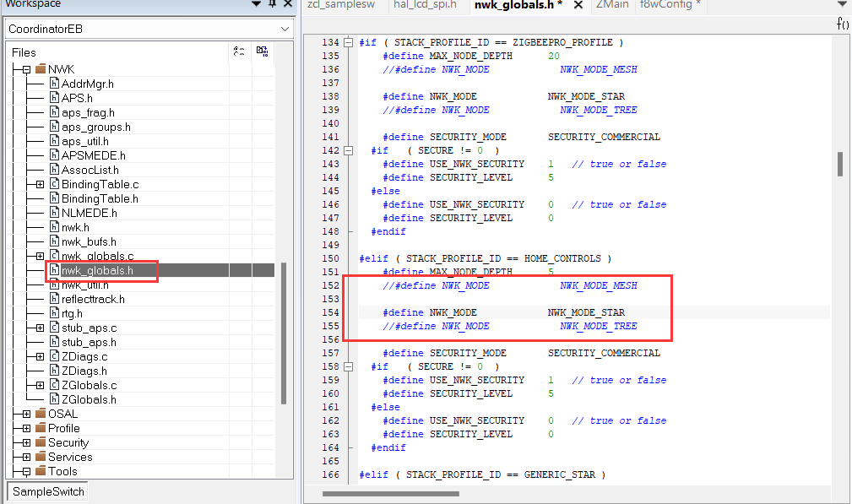This screenshot has height=504, width=852.
Task: Open ZDiags.h in the file tree
Action: click(84, 371)
